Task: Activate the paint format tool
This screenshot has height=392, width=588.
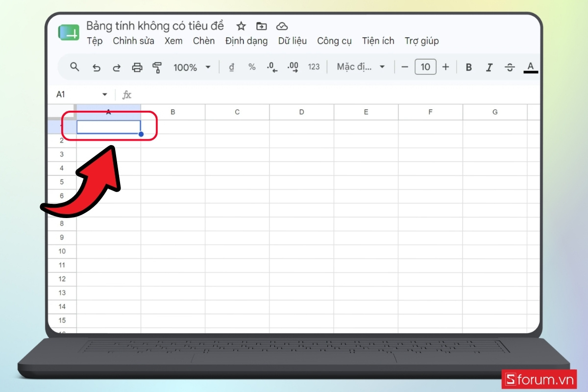Action: 157,68
